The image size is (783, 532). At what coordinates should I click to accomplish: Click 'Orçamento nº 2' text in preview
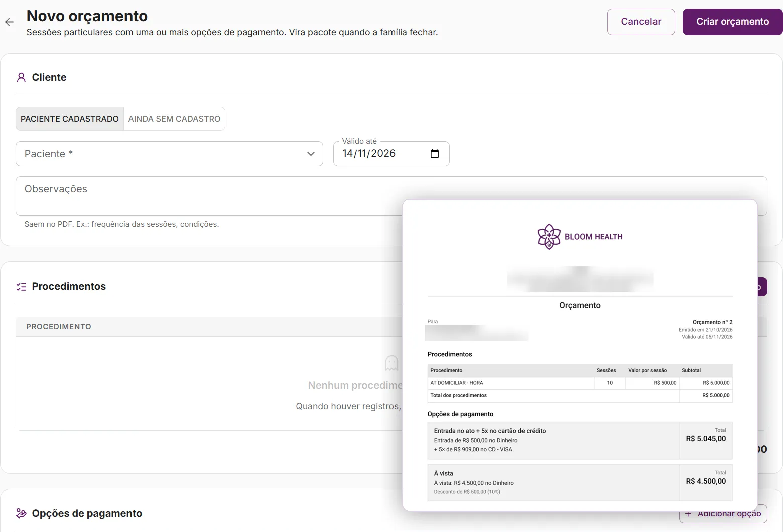pyautogui.click(x=712, y=322)
